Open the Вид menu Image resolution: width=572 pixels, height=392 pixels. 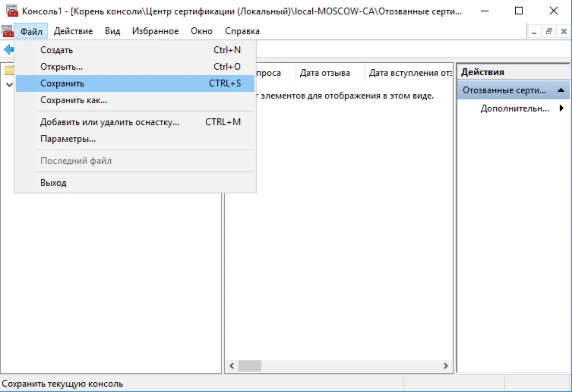click(x=112, y=31)
